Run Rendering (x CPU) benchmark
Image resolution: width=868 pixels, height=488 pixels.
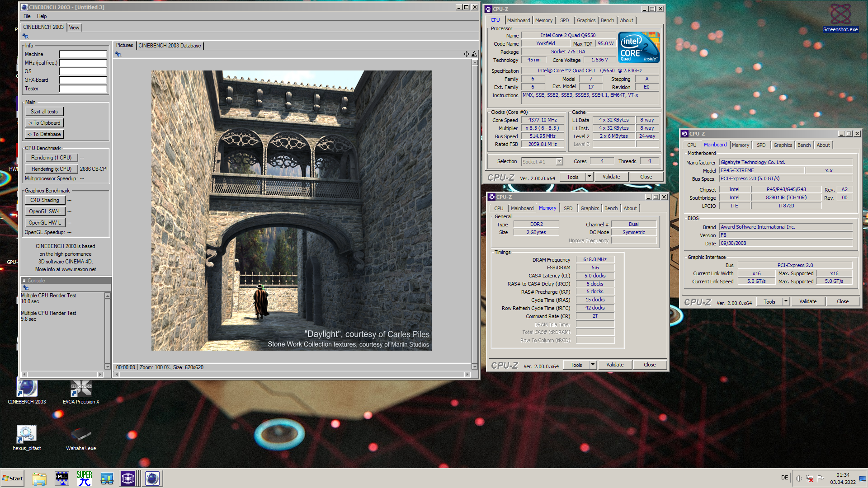52,169
